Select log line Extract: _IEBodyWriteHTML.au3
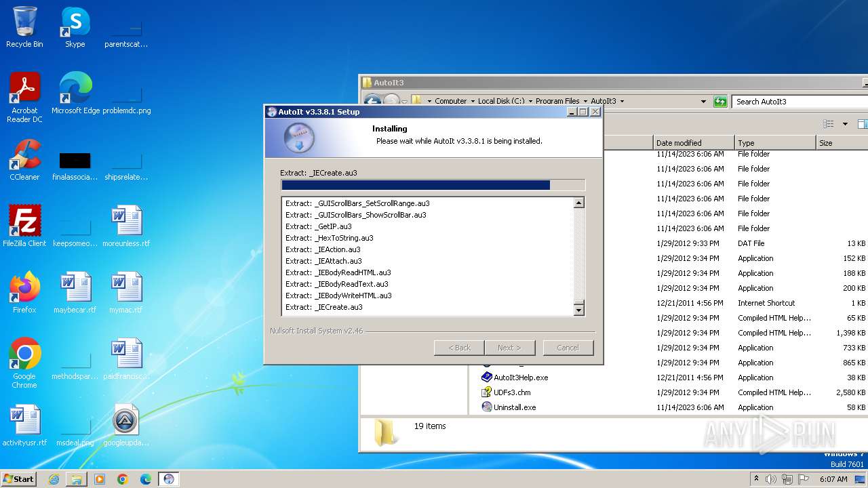This screenshot has width=868, height=488. tap(338, 296)
